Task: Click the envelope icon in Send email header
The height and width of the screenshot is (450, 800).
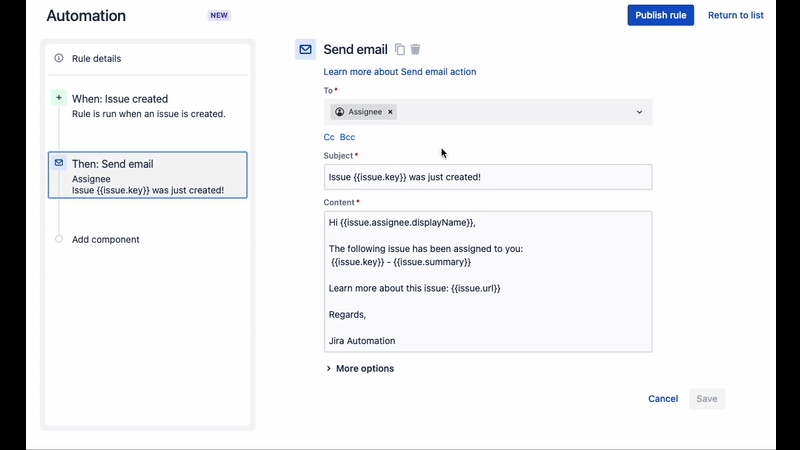Action: click(306, 49)
